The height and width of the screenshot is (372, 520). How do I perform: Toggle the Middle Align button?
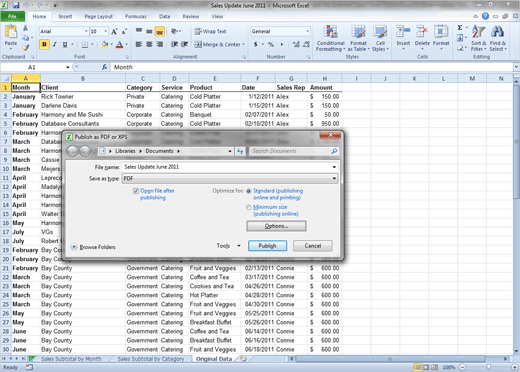click(x=149, y=31)
